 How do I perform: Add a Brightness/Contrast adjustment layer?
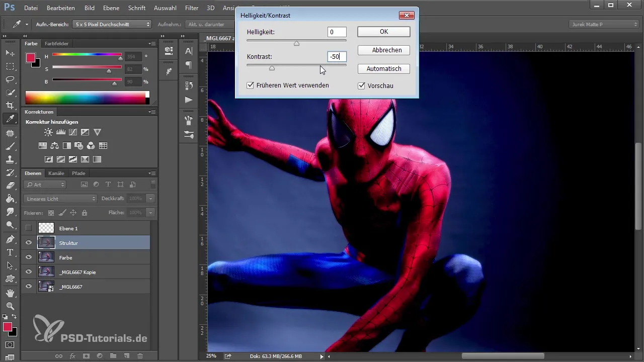coord(48,132)
